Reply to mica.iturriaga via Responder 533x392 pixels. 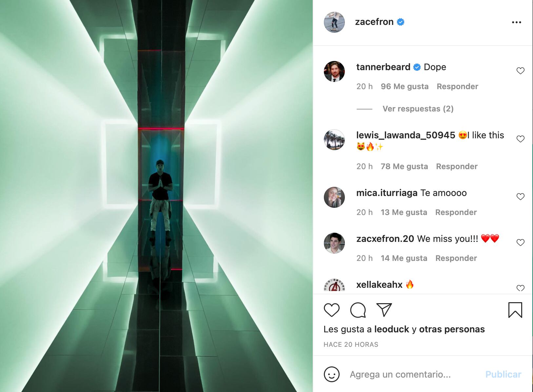point(456,212)
